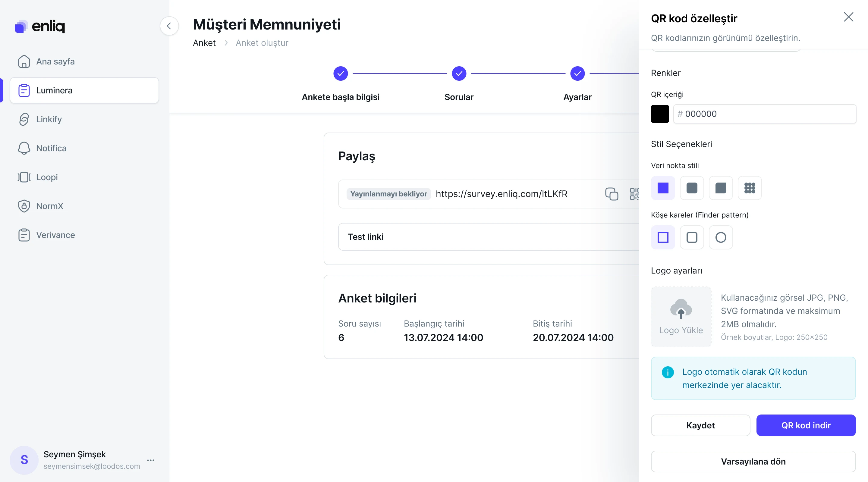Click the Sorular step checkmark
The height and width of the screenshot is (482, 868).
(x=459, y=74)
